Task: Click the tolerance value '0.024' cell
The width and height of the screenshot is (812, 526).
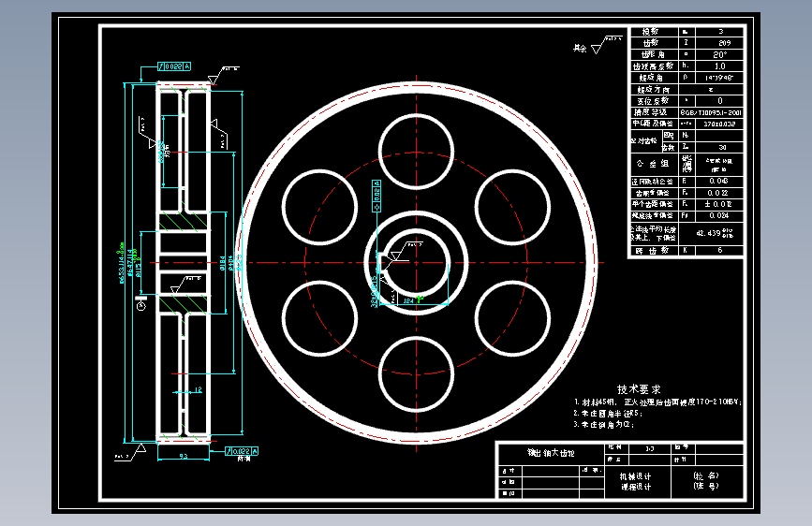Action: tap(719, 215)
